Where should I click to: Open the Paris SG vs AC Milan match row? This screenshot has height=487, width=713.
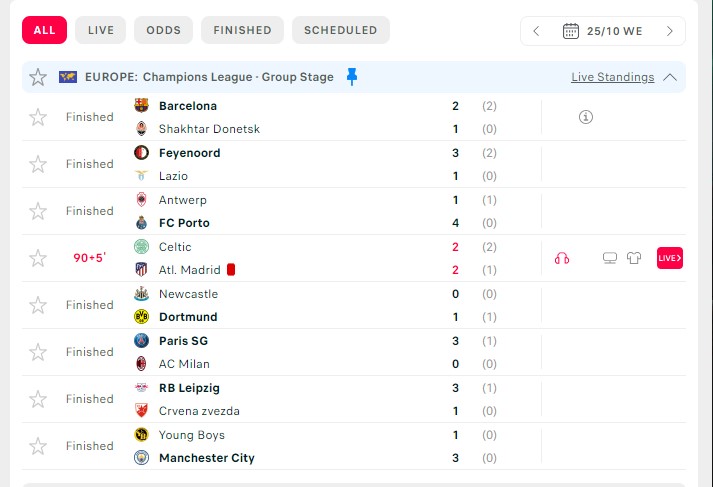[354, 352]
